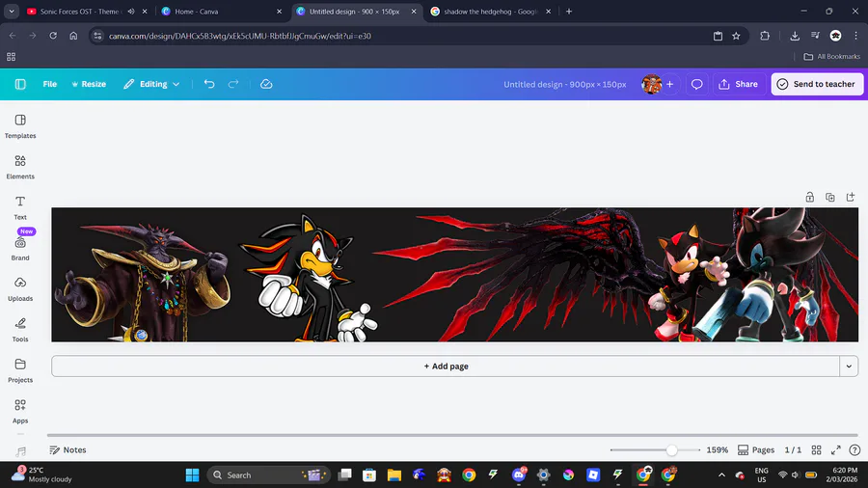The image size is (868, 488).
Task: Open grid view of pages
Action: click(817, 449)
